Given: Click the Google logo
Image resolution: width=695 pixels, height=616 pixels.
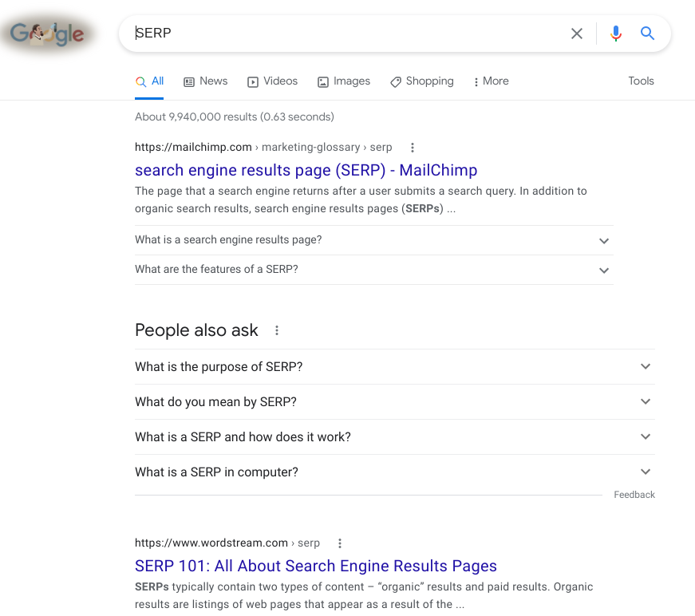Looking at the screenshot, I should pos(47,34).
